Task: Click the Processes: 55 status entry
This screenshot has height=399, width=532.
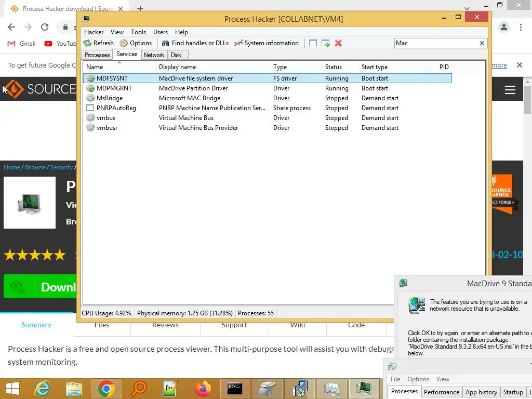Action: (x=256, y=313)
